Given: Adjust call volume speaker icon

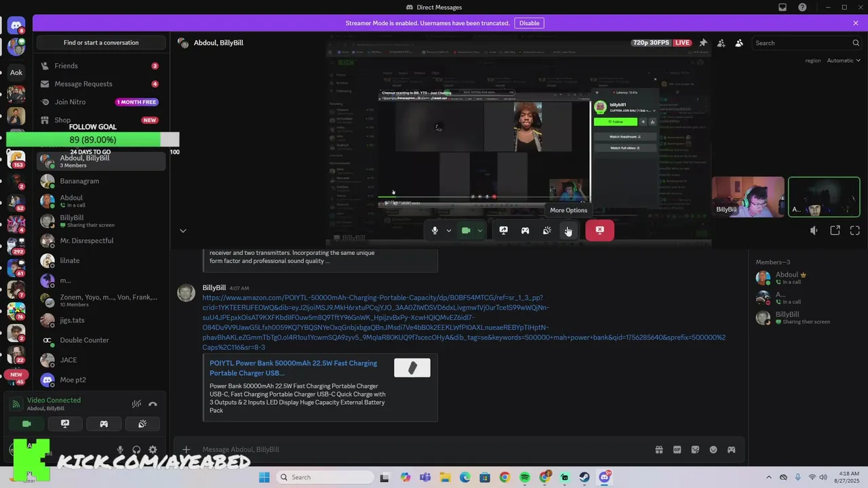Looking at the screenshot, I should pos(814,230).
